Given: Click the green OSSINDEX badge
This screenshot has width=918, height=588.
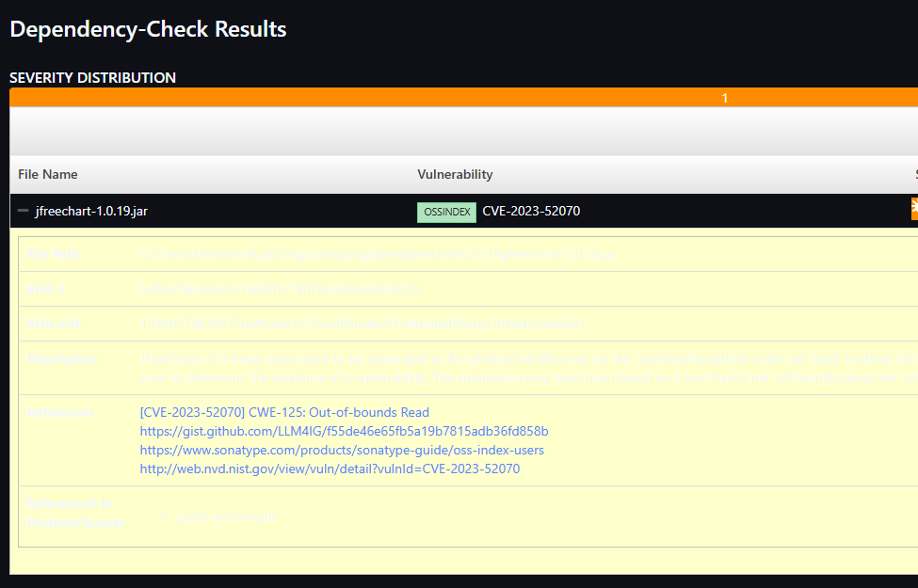Looking at the screenshot, I should coord(446,212).
